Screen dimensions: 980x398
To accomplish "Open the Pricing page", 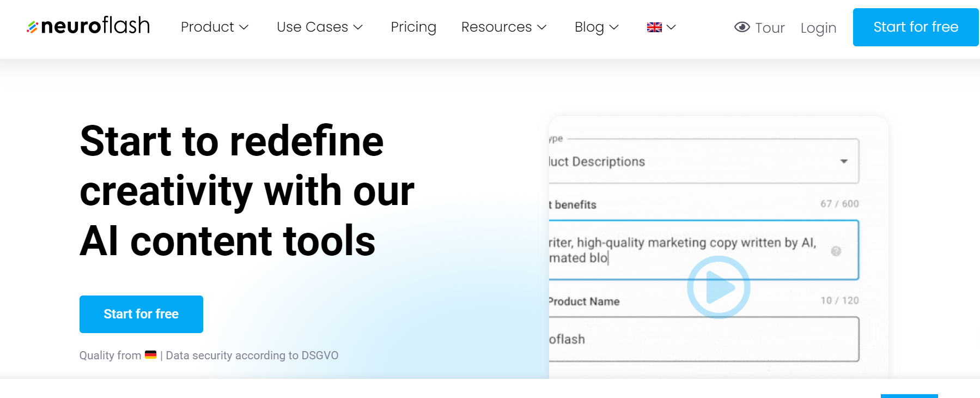I will 413,27.
